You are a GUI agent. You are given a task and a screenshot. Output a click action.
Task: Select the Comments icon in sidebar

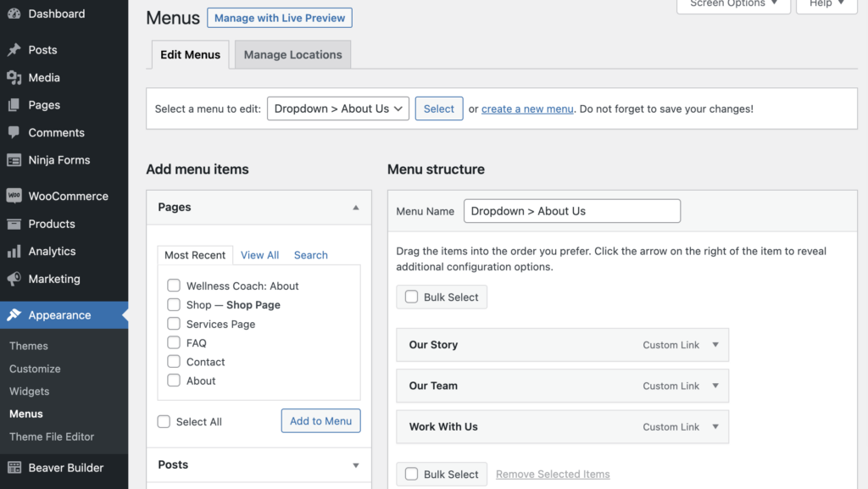click(x=14, y=132)
